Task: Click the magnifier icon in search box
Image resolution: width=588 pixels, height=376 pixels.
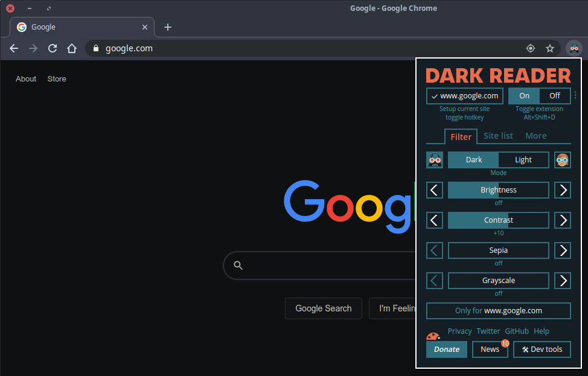Action: tap(238, 266)
